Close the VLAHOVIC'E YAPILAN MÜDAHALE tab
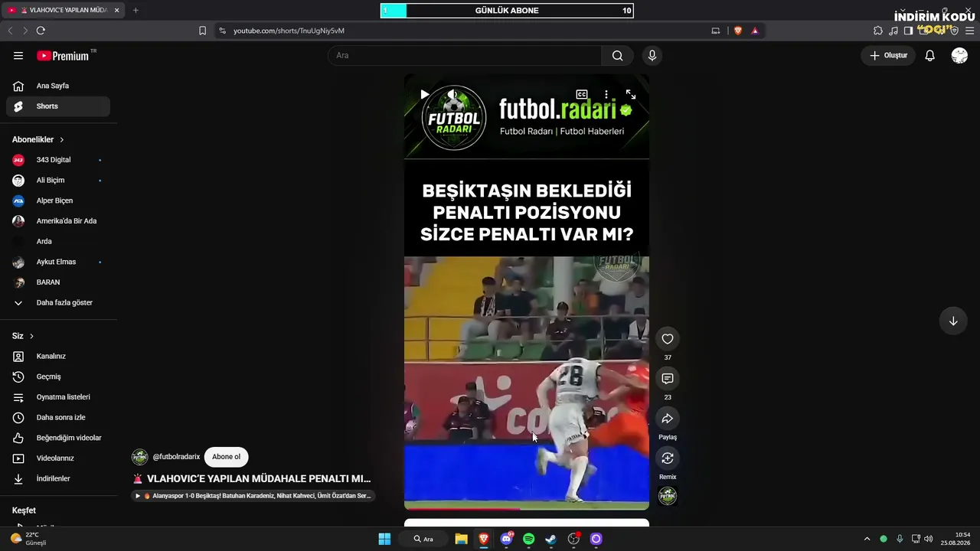This screenshot has height=551, width=980. click(116, 11)
